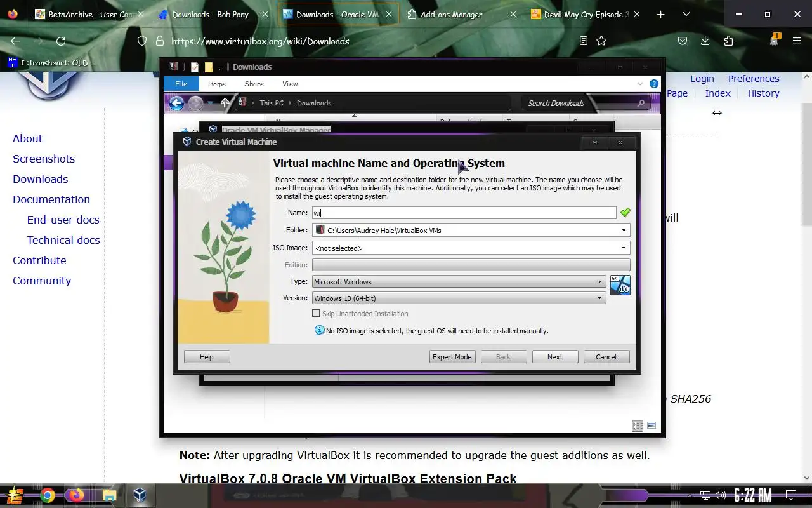Open the Version dropdown showing Windows 10 (64-bit)
The image size is (812, 508).
(x=459, y=298)
